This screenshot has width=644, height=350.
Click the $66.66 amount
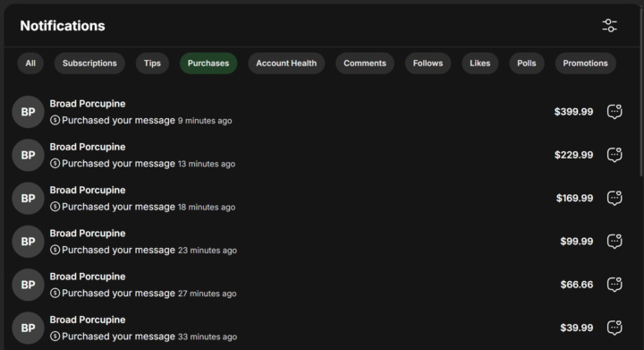(577, 285)
